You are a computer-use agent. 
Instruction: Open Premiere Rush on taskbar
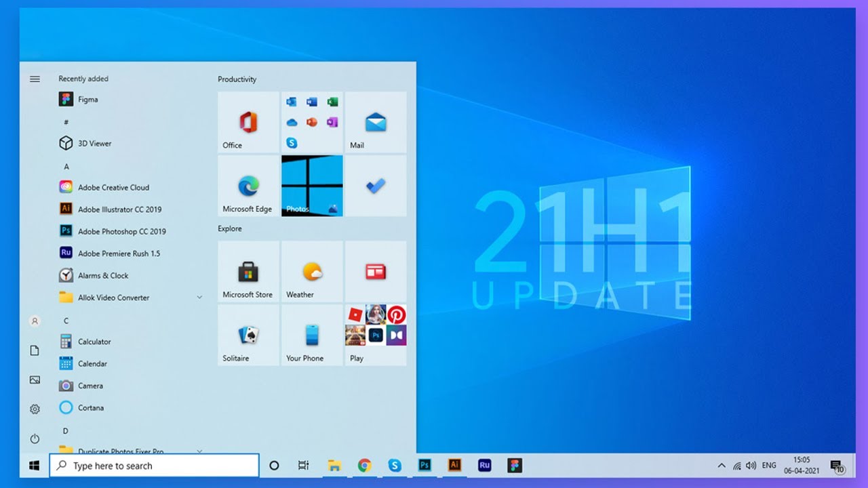(x=485, y=466)
